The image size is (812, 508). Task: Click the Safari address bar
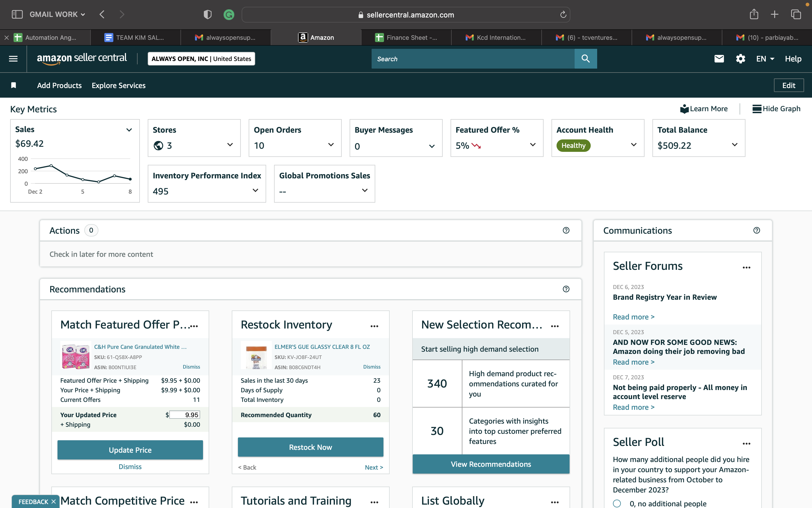point(406,14)
